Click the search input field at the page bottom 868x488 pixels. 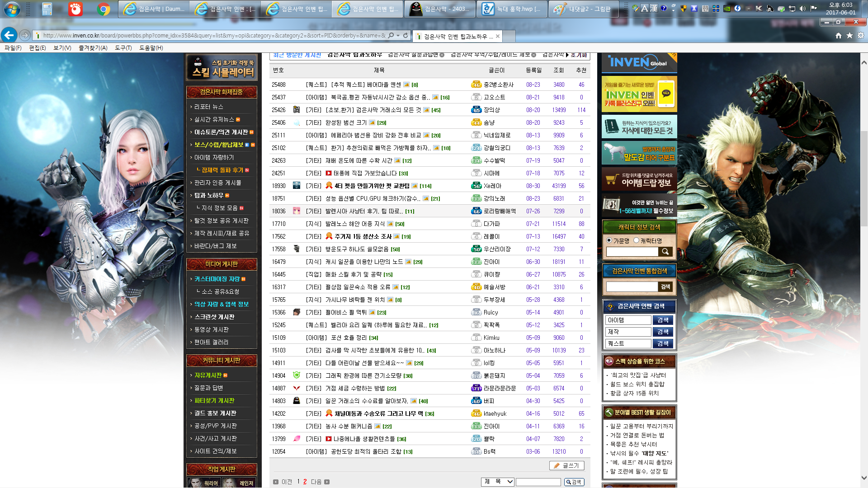(x=538, y=482)
